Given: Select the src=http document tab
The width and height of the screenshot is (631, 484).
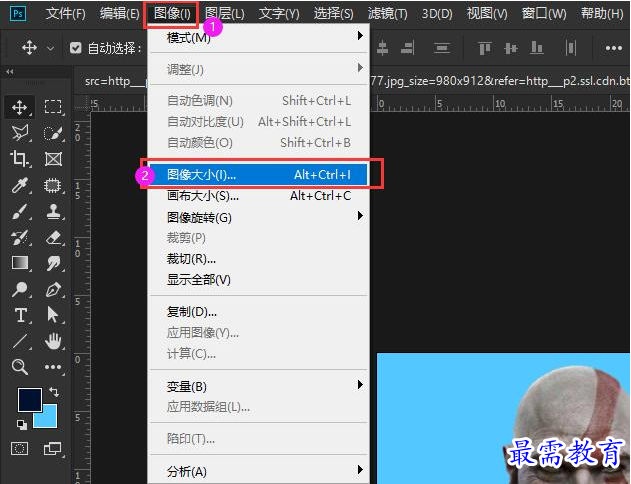Looking at the screenshot, I should (115, 82).
